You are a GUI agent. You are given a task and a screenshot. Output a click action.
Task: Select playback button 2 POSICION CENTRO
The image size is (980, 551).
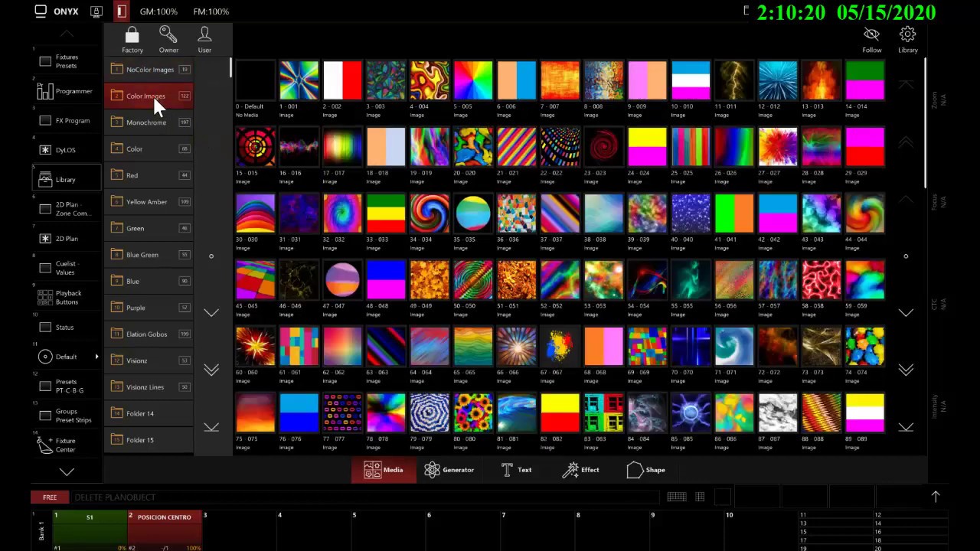[x=165, y=530]
